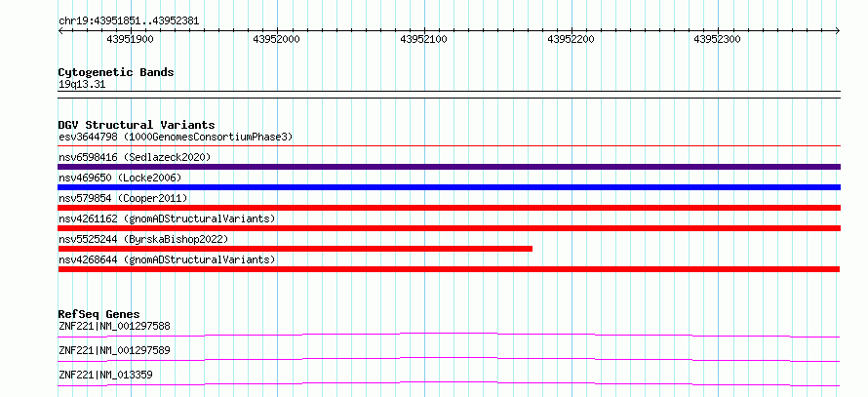Select the RefSeq Genes track title
The height and width of the screenshot is (397, 868).
[x=99, y=314]
